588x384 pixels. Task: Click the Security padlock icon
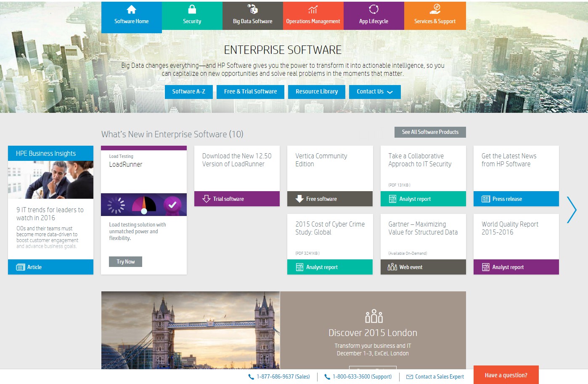pos(192,9)
